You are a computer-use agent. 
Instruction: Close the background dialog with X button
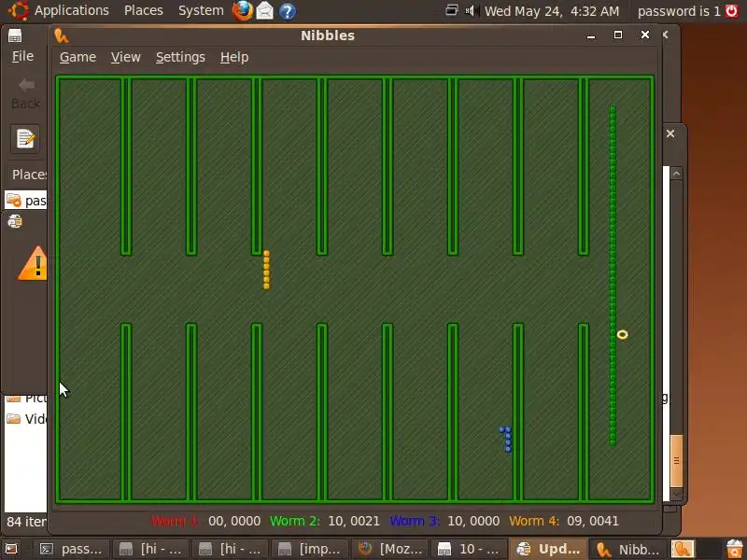[x=670, y=133]
